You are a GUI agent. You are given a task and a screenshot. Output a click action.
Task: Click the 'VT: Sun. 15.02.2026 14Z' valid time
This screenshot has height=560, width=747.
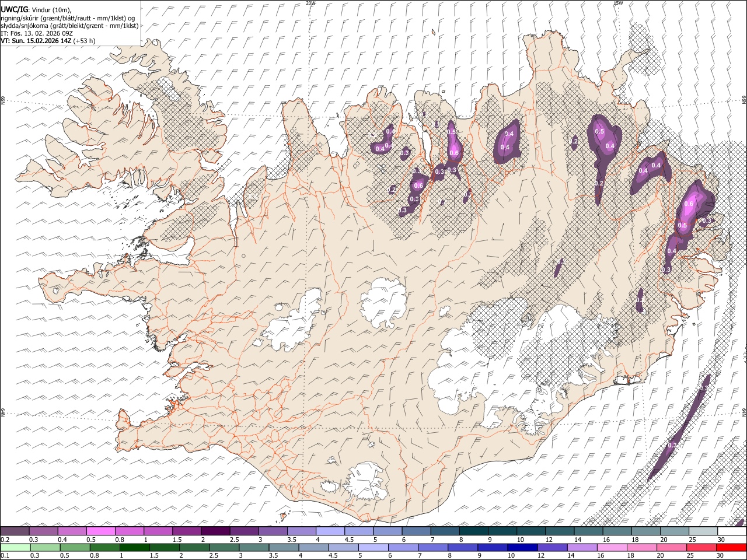coord(36,41)
